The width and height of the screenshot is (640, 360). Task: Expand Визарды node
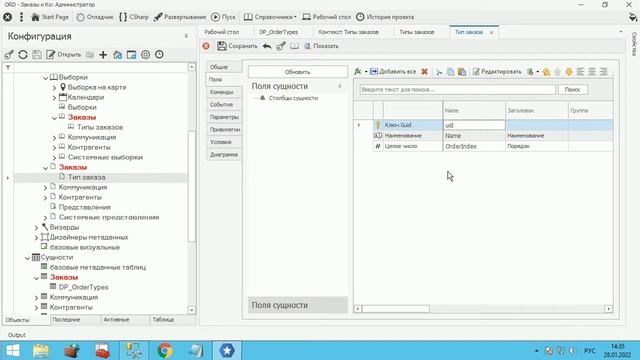coord(36,228)
